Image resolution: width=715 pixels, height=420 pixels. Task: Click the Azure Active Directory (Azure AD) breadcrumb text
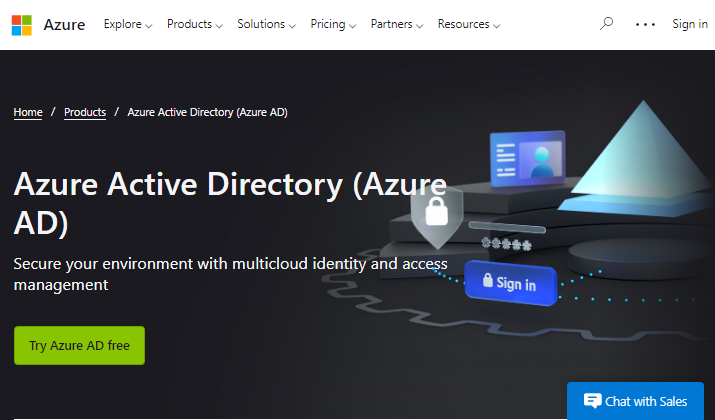click(x=207, y=112)
